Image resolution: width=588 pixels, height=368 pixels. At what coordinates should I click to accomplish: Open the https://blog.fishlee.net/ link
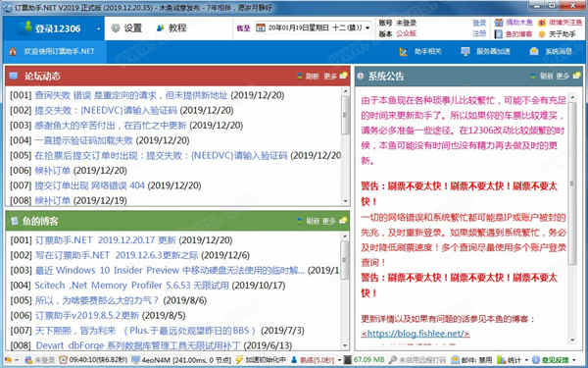coord(416,334)
